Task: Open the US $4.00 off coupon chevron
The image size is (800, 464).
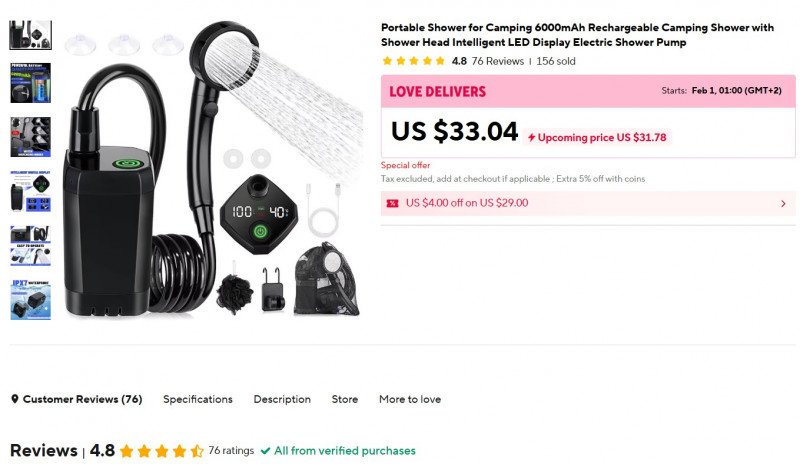Action: pyautogui.click(x=783, y=204)
